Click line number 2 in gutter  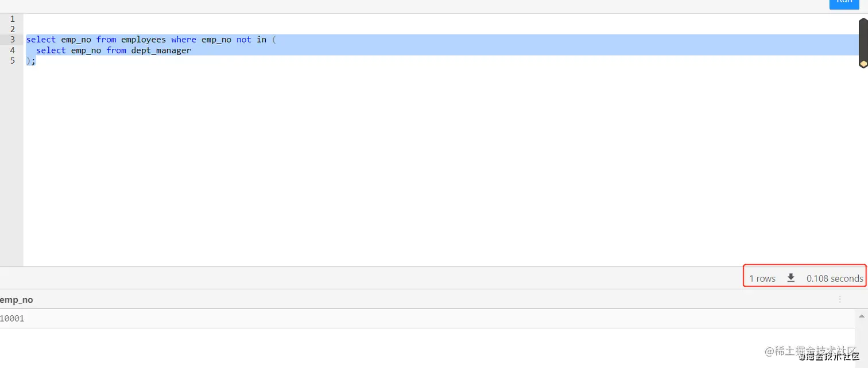click(12, 29)
